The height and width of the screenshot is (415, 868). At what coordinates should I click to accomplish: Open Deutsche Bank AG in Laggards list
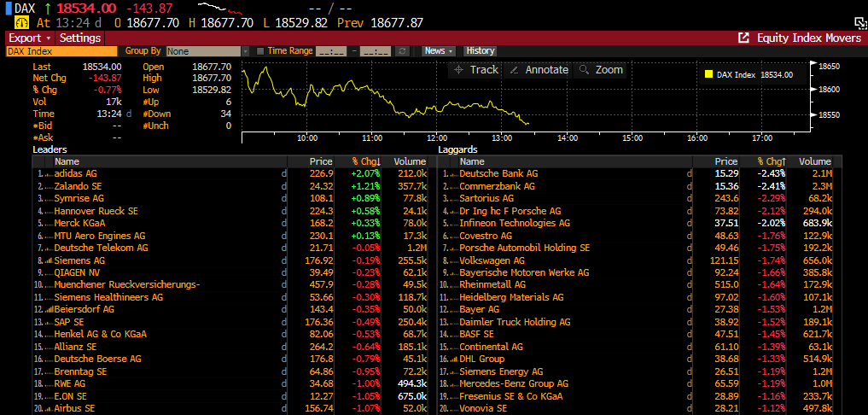point(498,174)
